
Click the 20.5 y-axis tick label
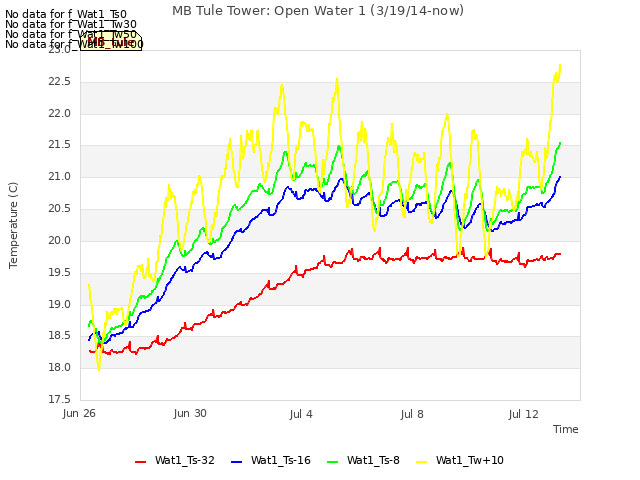tap(59, 209)
